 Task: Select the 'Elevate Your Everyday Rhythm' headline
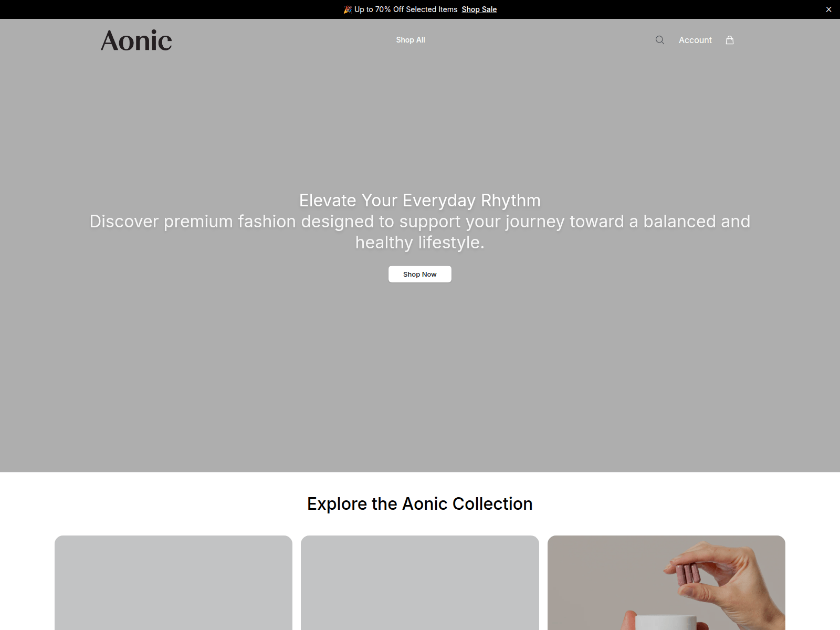point(420,201)
